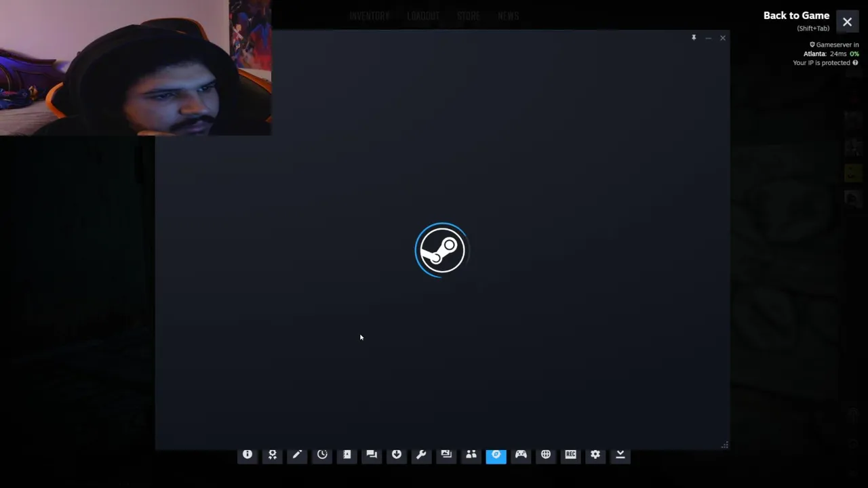Click the IP protected help icon
This screenshot has width=868, height=488.
pyautogui.click(x=855, y=62)
